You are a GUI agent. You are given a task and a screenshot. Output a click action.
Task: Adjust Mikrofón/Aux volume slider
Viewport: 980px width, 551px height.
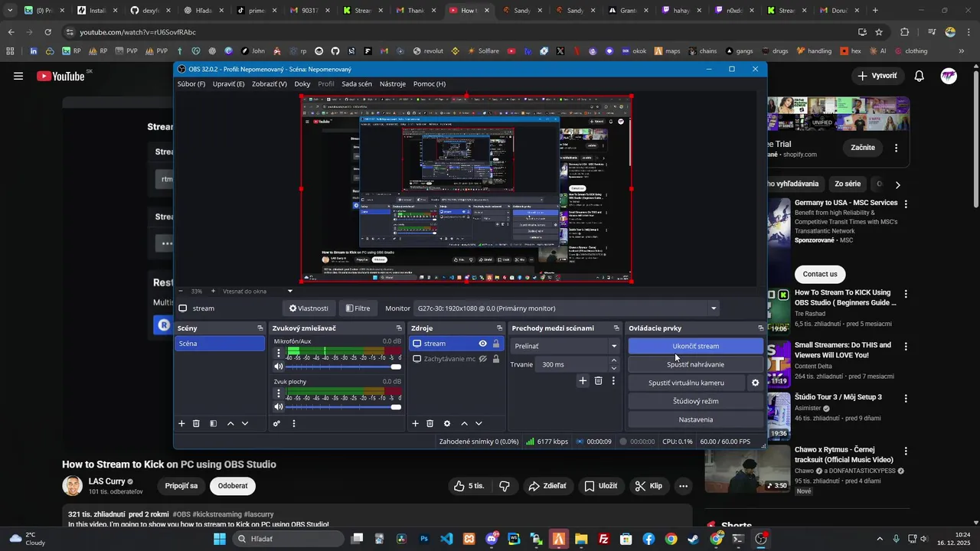pyautogui.click(x=344, y=367)
